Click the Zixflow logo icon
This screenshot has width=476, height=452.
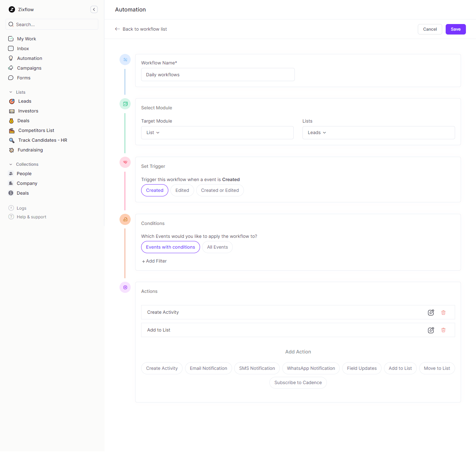point(11,9)
